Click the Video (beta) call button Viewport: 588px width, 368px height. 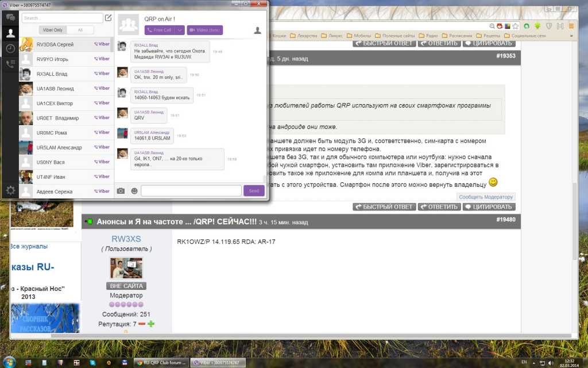pos(204,30)
